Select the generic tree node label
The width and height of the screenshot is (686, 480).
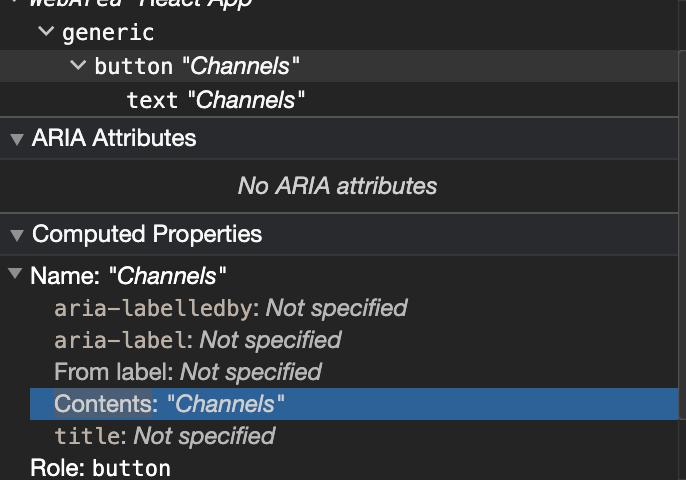108,33
